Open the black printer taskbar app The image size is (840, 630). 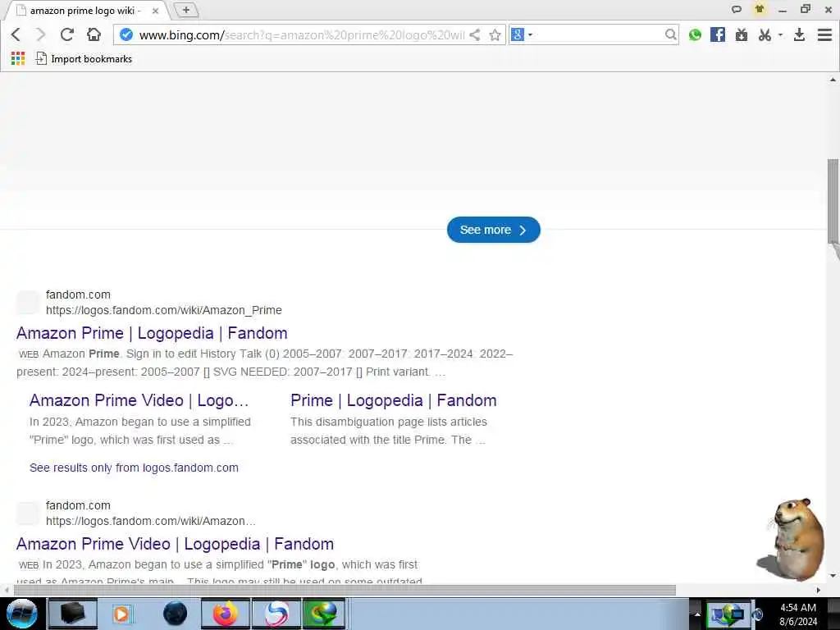click(73, 614)
